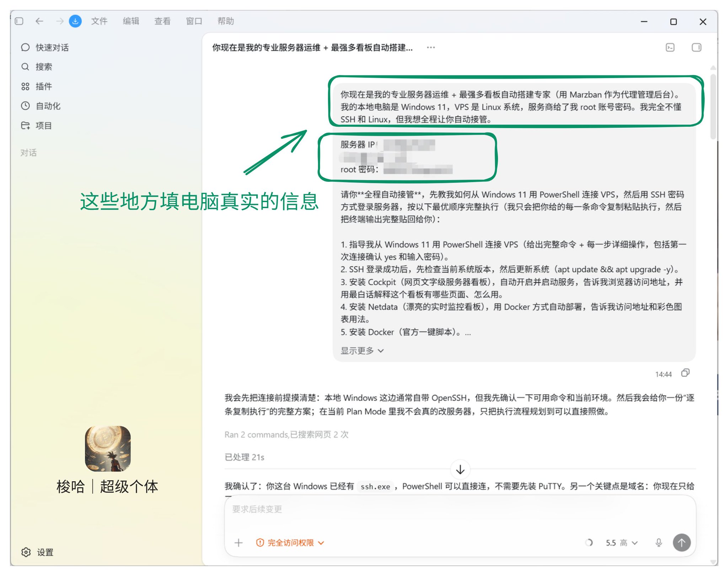
Task: Open the 窗口 menu
Action: [x=194, y=21]
